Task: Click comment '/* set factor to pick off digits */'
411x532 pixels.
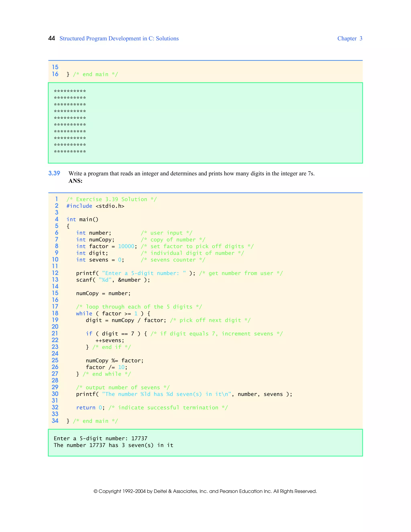Action: point(197,246)
